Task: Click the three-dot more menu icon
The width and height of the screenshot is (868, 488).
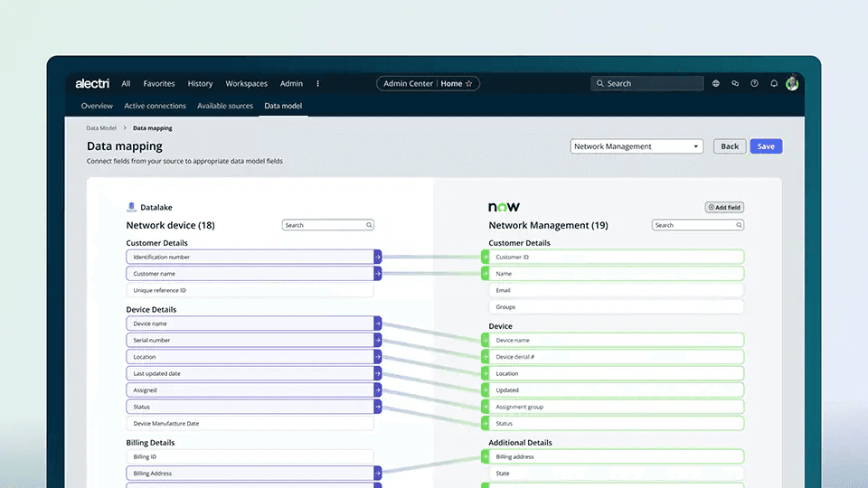Action: pos(317,83)
